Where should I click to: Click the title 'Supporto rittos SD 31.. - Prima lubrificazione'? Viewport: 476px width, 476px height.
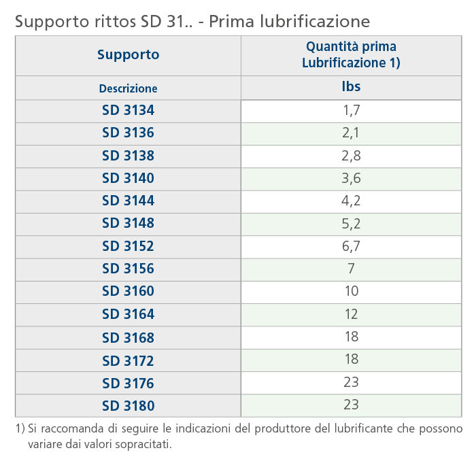192,21
